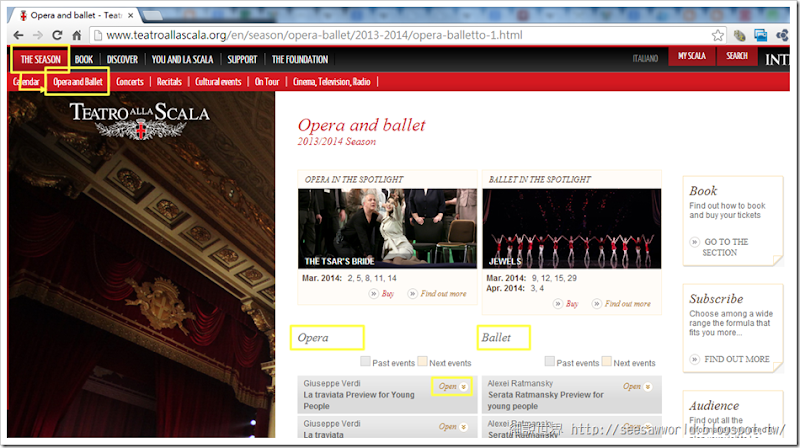
Task: Toggle Past events checkbox under Ballet
Action: click(549, 361)
